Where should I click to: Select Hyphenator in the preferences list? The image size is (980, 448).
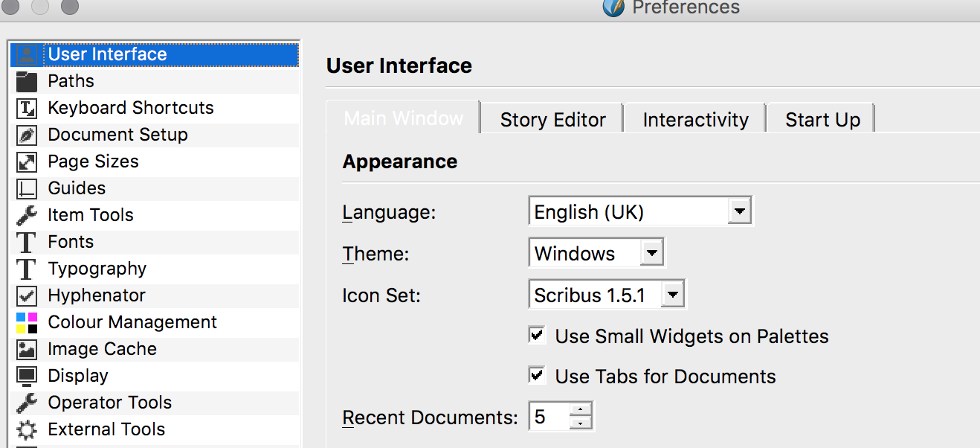tap(97, 295)
